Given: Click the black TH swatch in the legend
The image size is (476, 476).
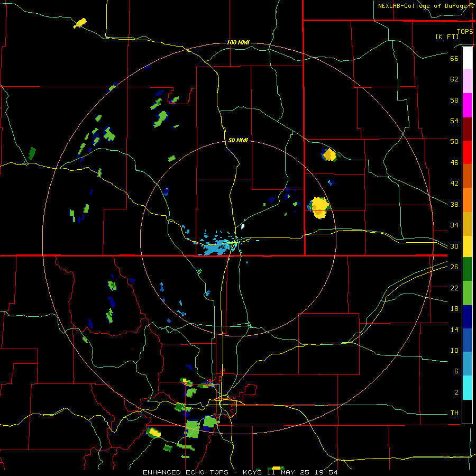Looking at the screenshot, I should pos(467,411).
